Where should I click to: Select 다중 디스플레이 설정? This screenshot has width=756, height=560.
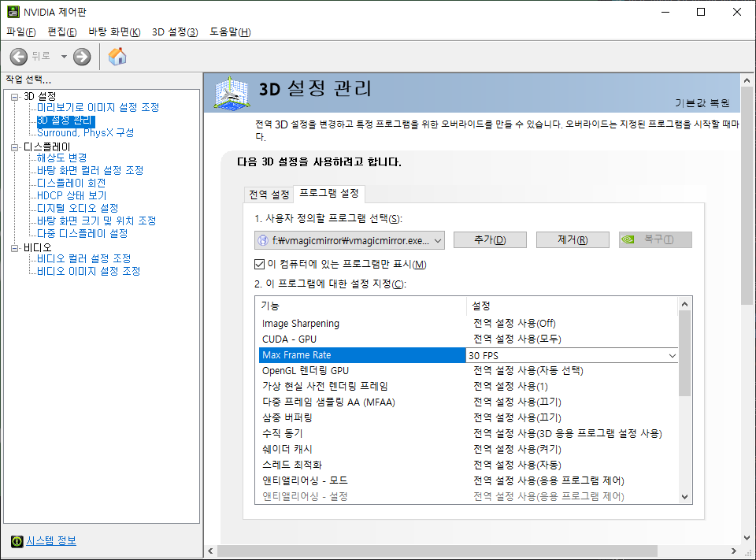click(83, 233)
